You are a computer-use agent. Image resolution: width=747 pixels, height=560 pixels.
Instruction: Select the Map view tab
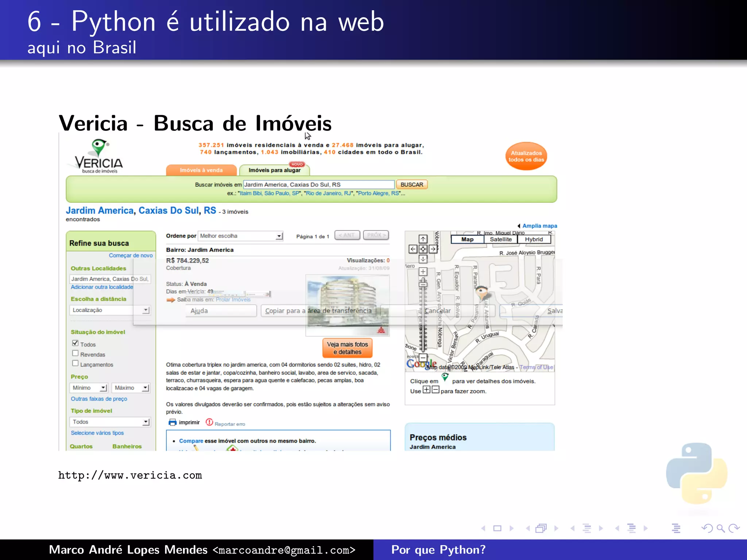[x=468, y=240]
